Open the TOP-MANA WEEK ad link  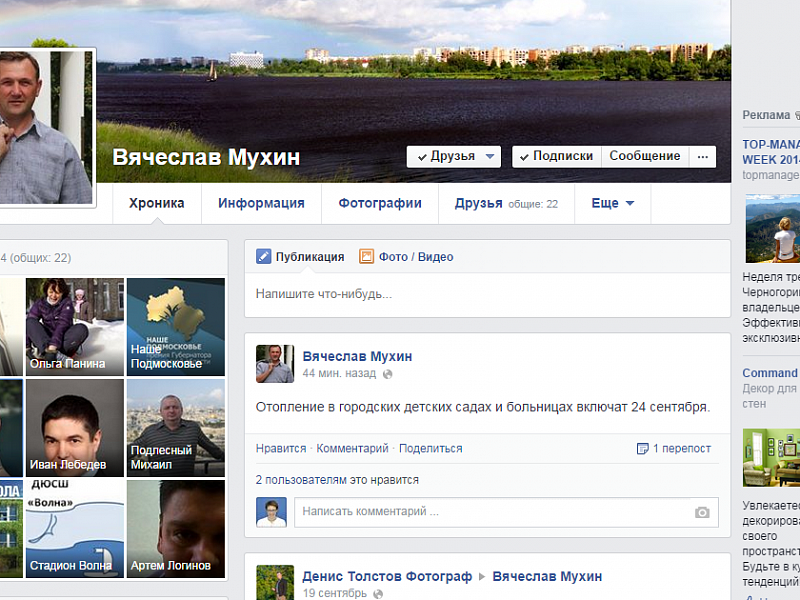coord(771,152)
